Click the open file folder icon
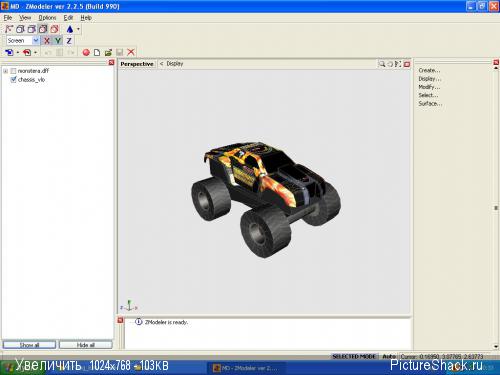This screenshot has width=500, height=375. click(108, 52)
